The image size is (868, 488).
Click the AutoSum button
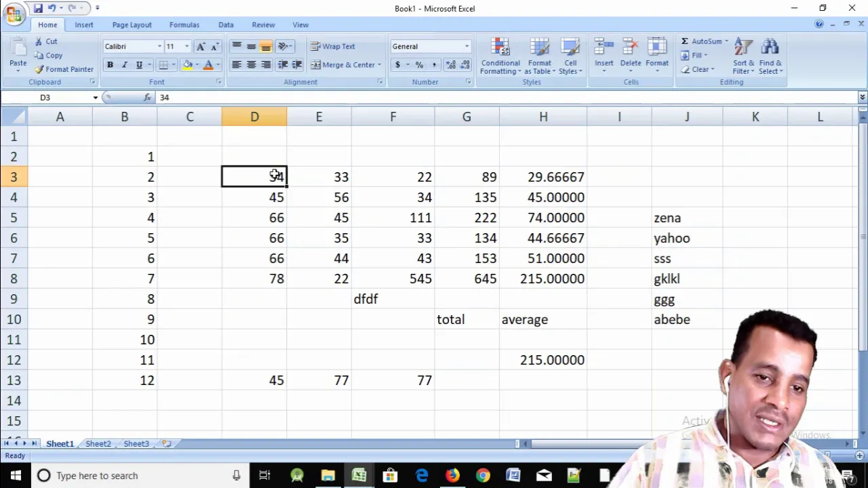click(x=701, y=41)
